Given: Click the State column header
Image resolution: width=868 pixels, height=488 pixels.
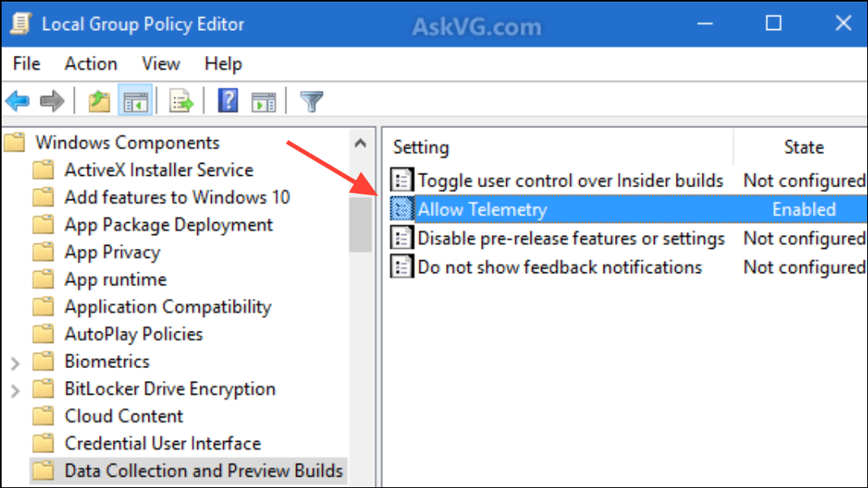Looking at the screenshot, I should 803,148.
